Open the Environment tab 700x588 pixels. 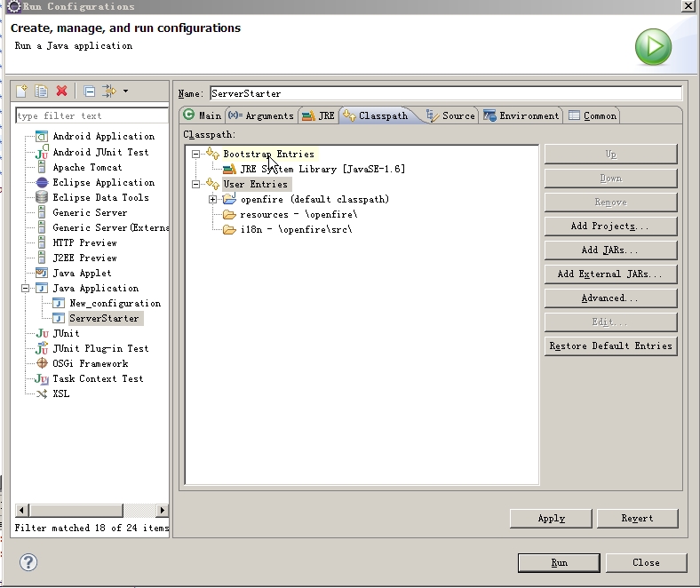[522, 115]
